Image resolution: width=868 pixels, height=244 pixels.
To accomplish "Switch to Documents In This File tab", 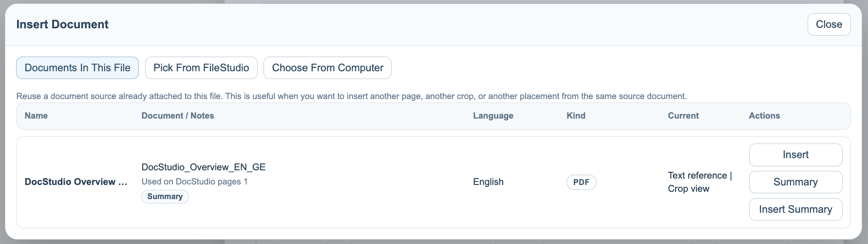I will coord(77,68).
